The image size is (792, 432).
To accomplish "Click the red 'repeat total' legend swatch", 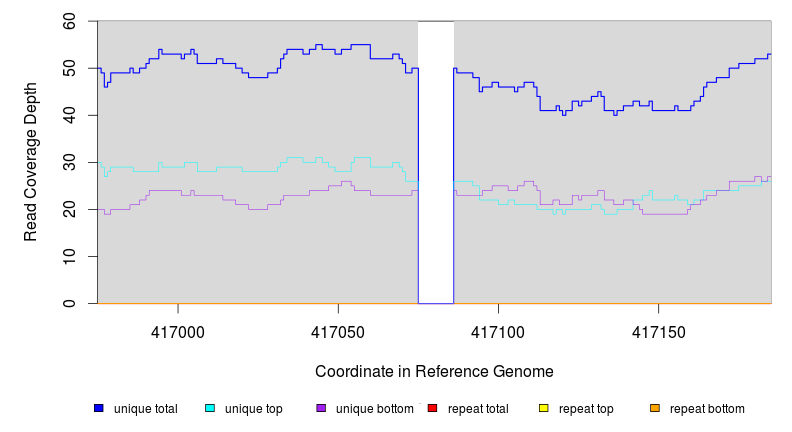I will [x=432, y=408].
